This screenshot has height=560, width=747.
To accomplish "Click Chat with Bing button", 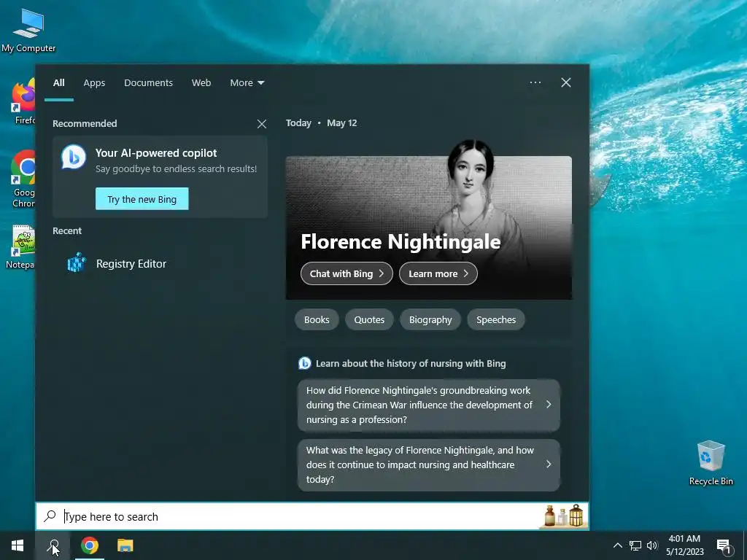I will coord(347,273).
